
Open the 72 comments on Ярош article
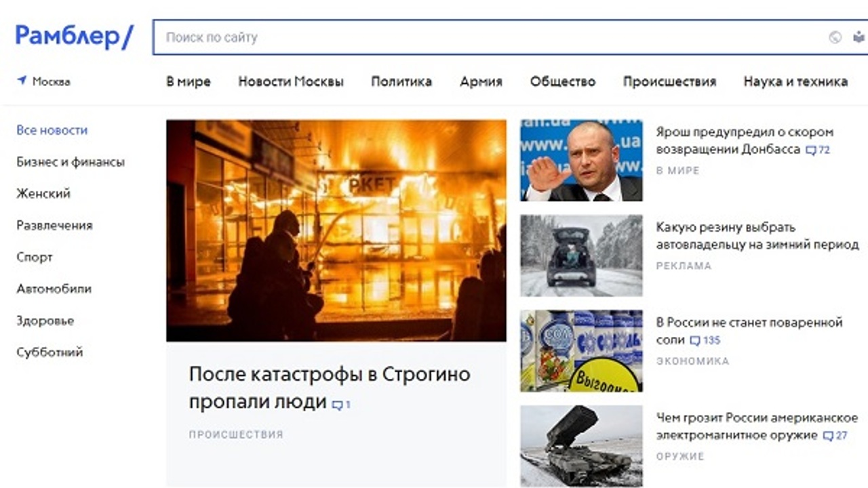tap(818, 150)
